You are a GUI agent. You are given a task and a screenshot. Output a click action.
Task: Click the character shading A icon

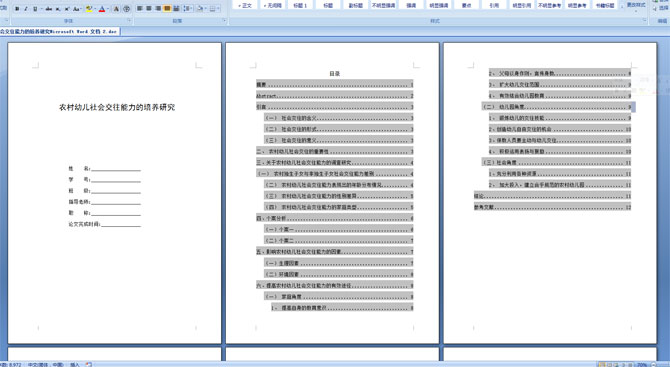(x=116, y=9)
